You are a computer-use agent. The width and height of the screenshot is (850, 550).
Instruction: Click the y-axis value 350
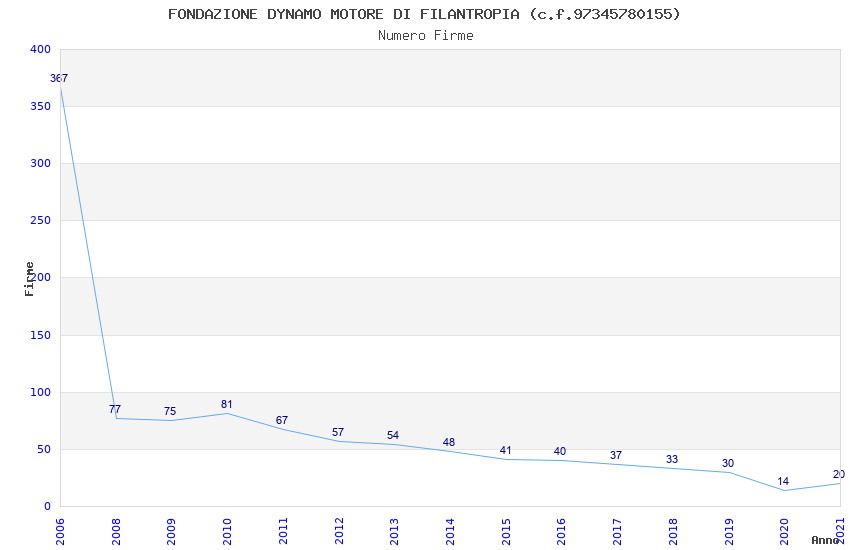[x=41, y=106]
